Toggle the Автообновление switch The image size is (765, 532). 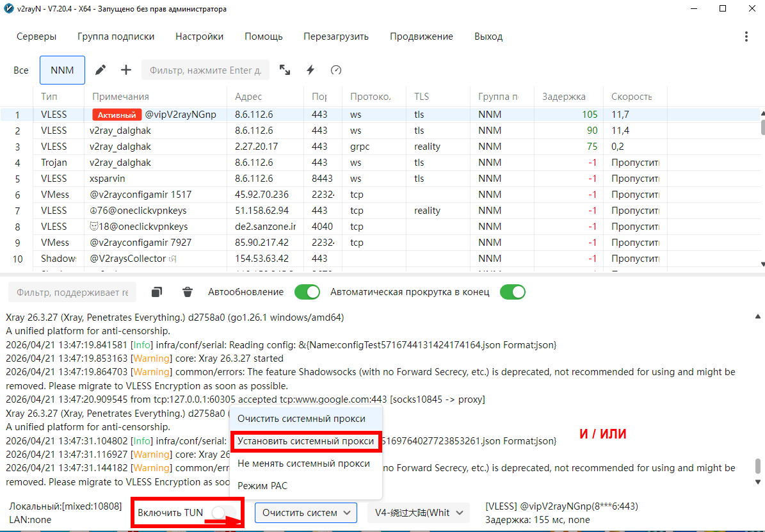[x=307, y=292]
